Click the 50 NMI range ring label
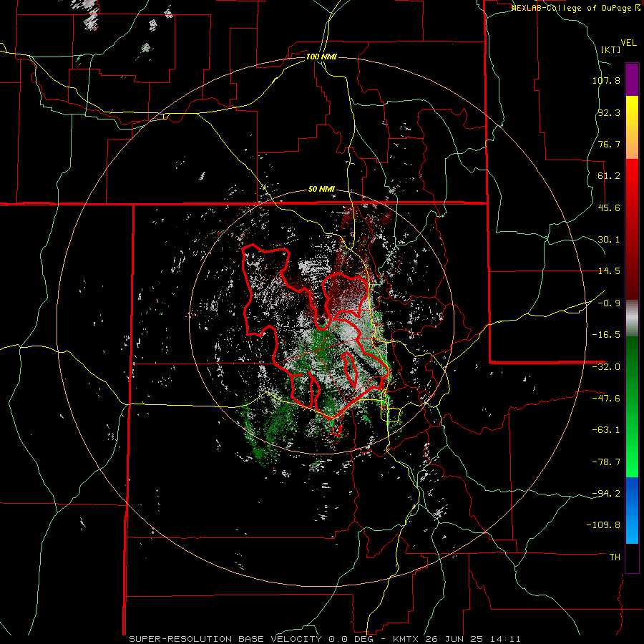This screenshot has height=644, width=644. (x=321, y=190)
